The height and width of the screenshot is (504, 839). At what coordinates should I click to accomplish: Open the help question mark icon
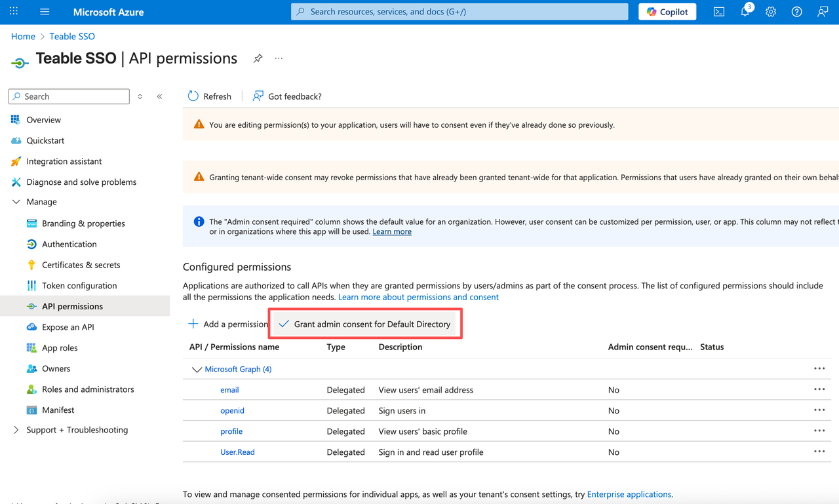click(x=796, y=12)
